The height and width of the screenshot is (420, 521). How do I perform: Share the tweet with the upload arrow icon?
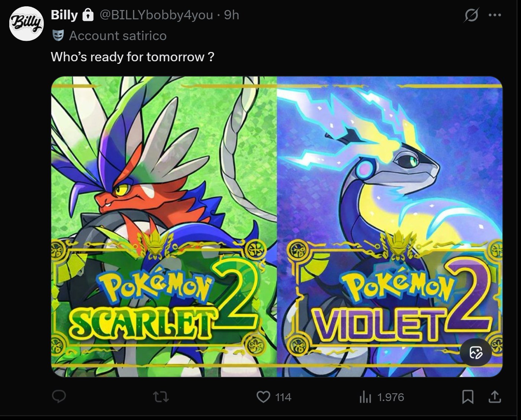tap(494, 397)
